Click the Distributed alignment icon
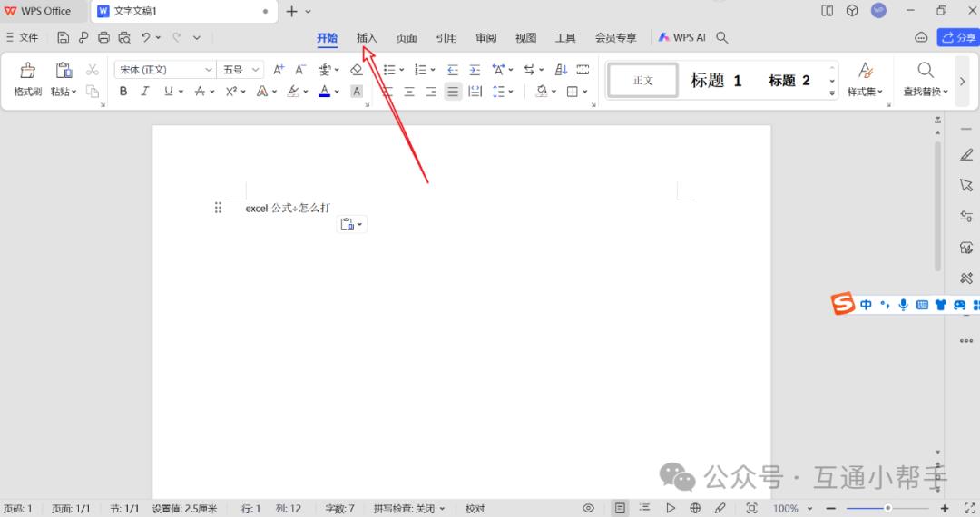The width and height of the screenshot is (980, 517). pyautogui.click(x=475, y=92)
